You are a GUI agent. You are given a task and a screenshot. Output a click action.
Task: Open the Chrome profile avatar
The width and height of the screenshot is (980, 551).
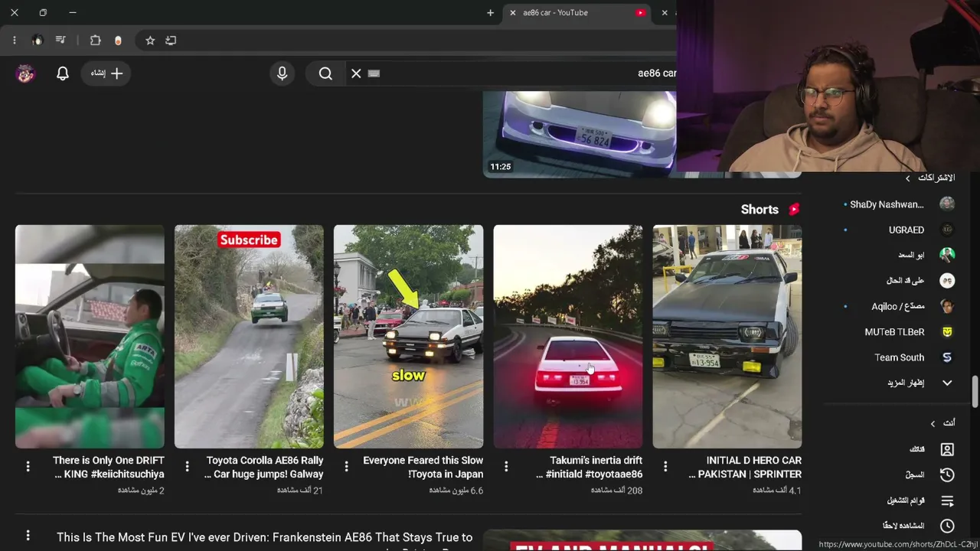point(38,40)
